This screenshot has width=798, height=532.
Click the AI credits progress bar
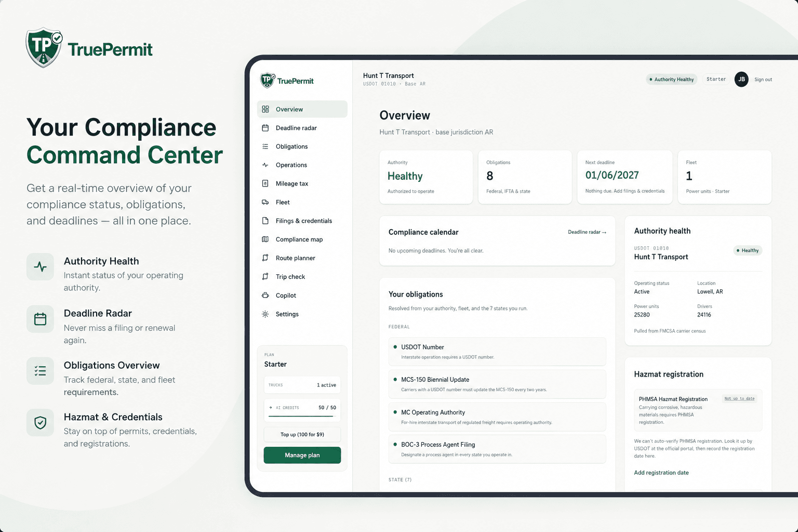[302, 416]
